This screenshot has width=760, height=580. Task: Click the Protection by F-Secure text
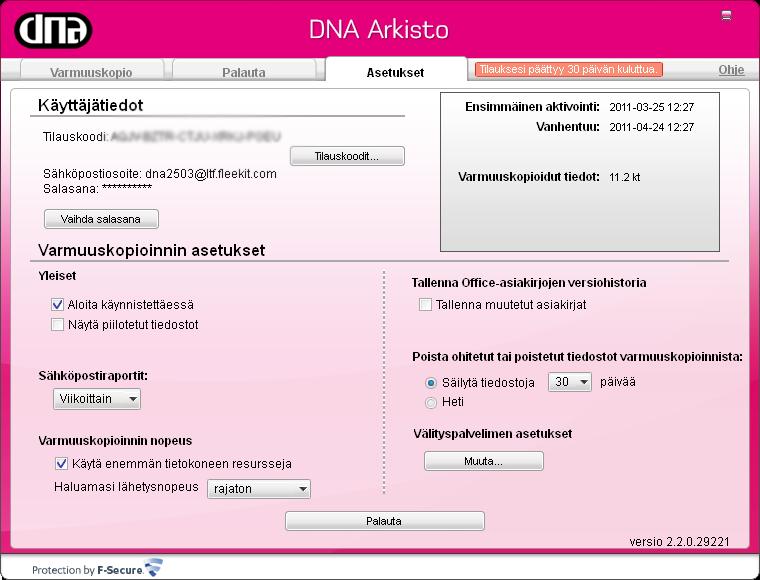(x=87, y=570)
